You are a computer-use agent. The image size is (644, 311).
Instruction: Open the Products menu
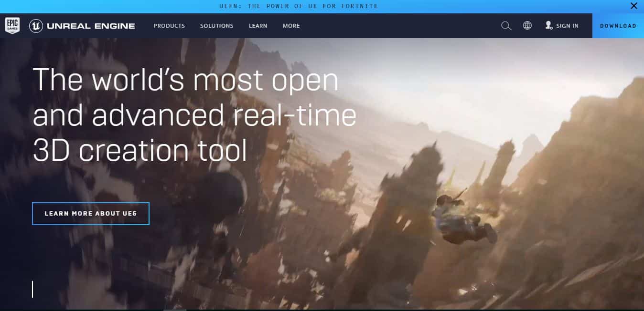point(169,26)
